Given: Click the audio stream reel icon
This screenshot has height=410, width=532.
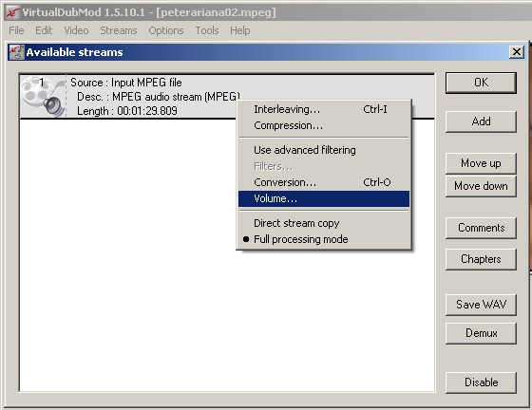Looking at the screenshot, I should (x=43, y=96).
